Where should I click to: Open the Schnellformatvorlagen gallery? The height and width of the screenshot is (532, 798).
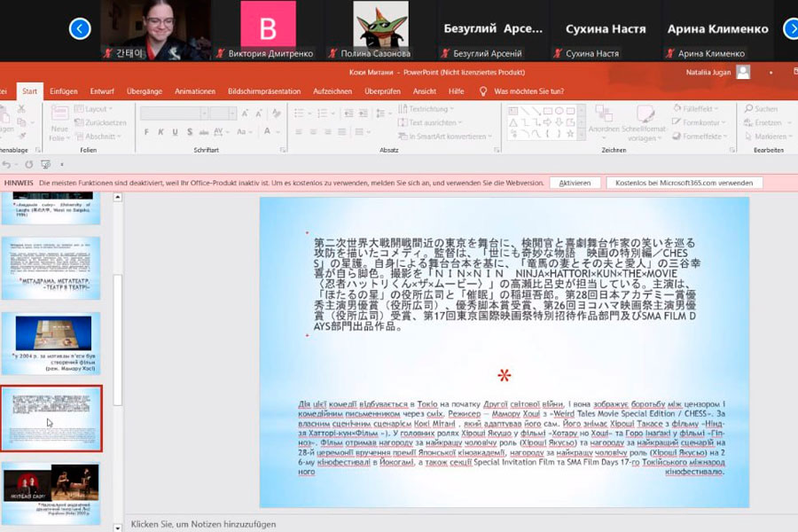(644, 122)
